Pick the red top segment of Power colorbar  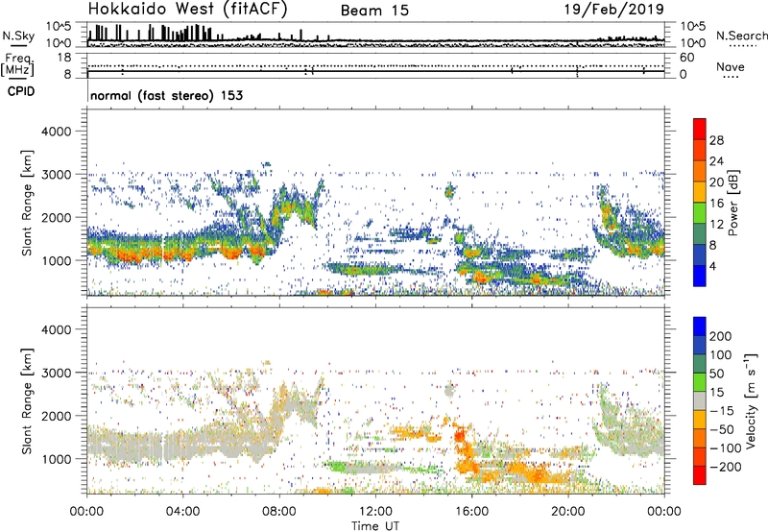(x=700, y=129)
